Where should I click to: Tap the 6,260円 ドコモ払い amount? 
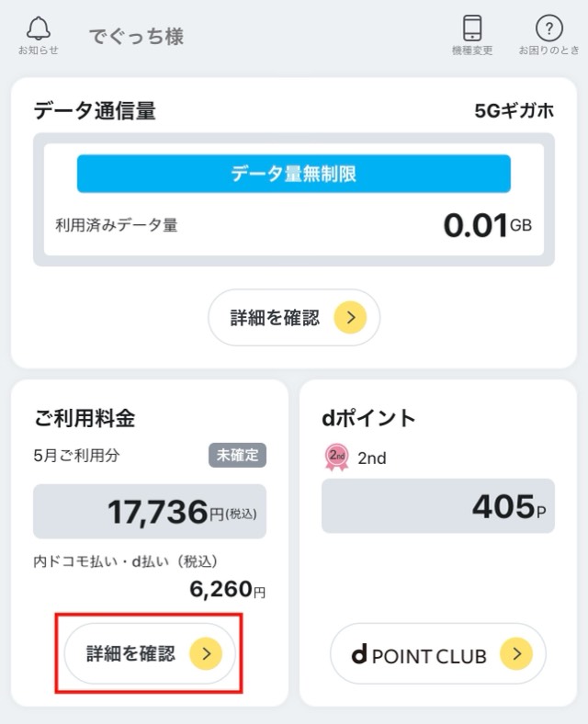[x=228, y=589]
